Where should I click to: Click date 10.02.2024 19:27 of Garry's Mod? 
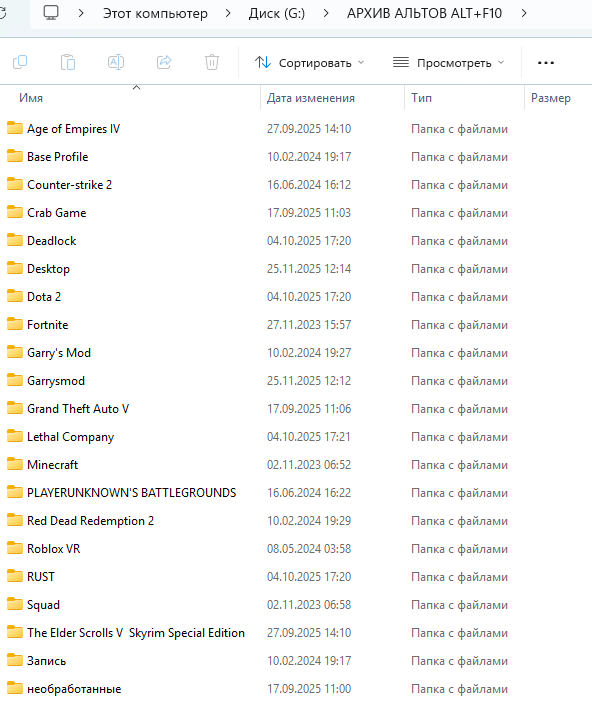[309, 353]
